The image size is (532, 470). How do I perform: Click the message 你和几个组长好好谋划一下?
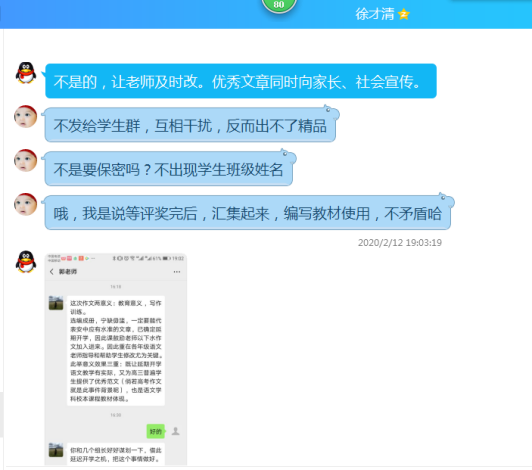tap(116, 454)
